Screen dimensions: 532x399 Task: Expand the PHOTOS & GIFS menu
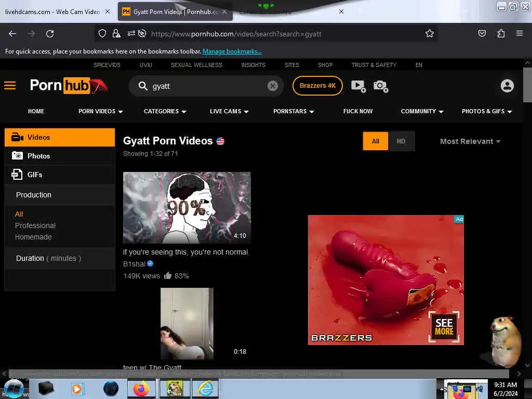(487, 111)
